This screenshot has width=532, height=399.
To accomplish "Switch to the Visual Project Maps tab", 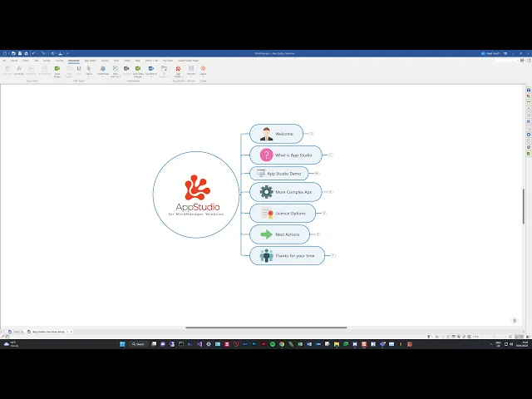I will pos(189,61).
